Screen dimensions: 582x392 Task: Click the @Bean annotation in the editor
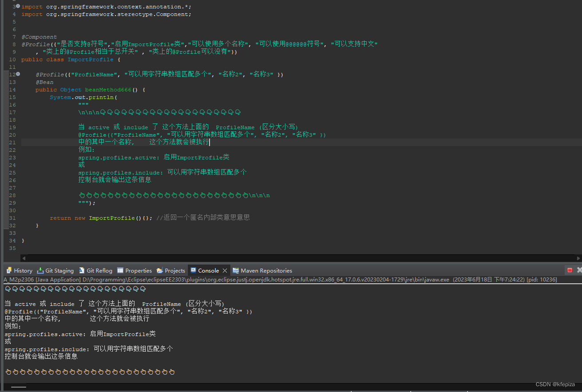(x=44, y=82)
